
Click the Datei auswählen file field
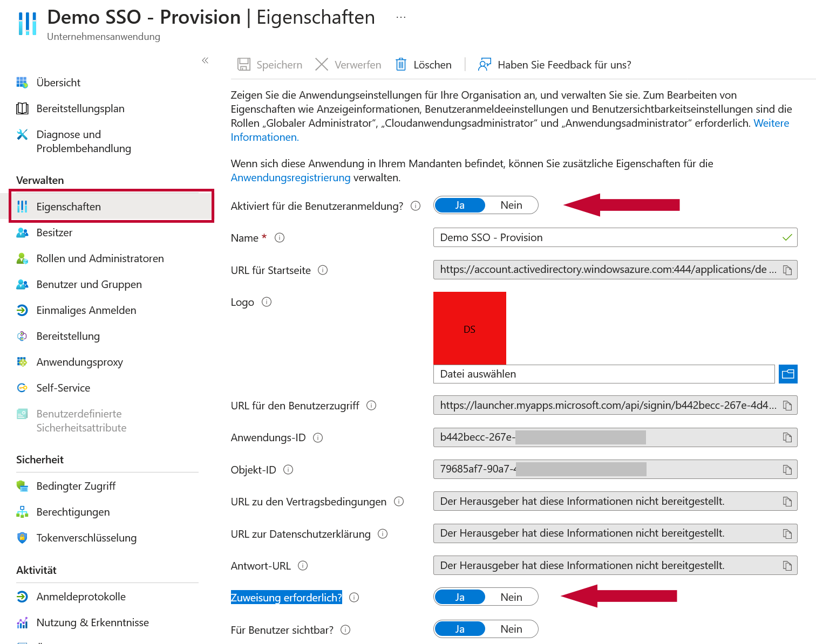[604, 374]
